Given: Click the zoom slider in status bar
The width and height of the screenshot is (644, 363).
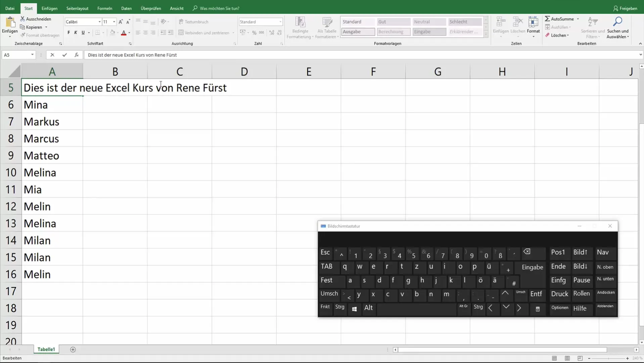Looking at the screenshot, I should (608, 358).
